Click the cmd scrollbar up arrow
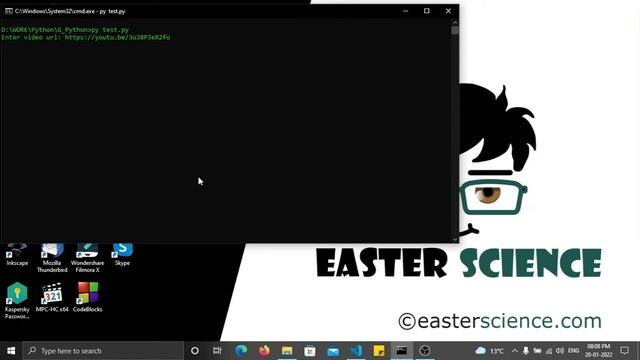 coord(455,22)
